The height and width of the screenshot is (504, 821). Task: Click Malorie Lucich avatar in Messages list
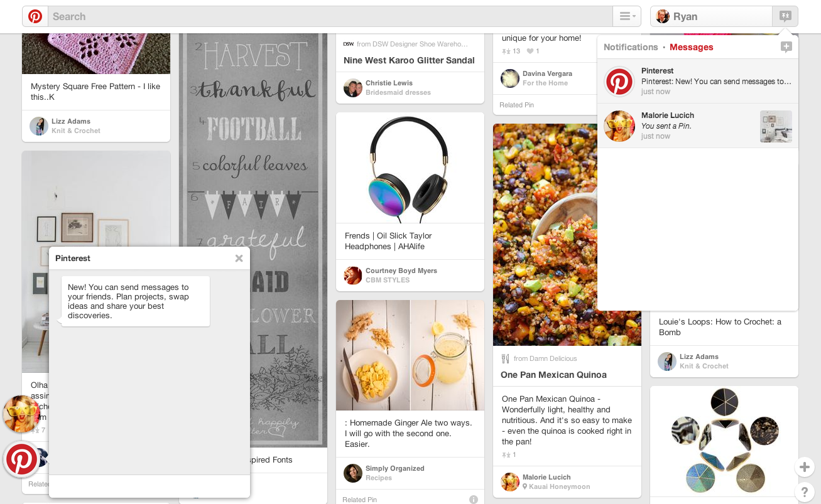click(x=619, y=126)
